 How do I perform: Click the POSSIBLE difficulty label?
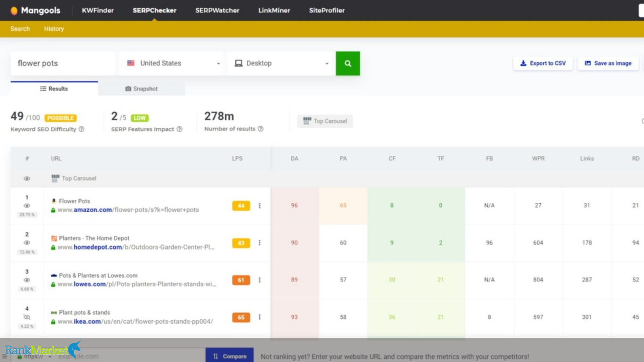60,118
